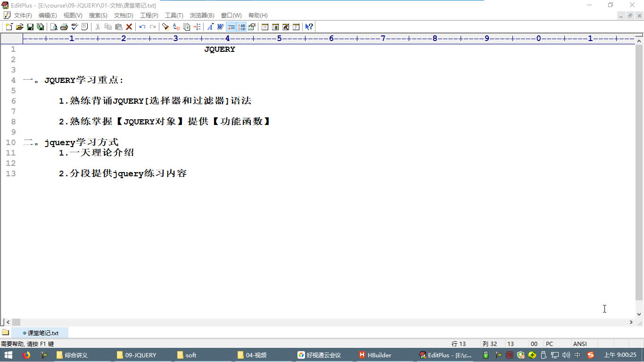
Task: Click the Windows Start button
Action: 8,355
